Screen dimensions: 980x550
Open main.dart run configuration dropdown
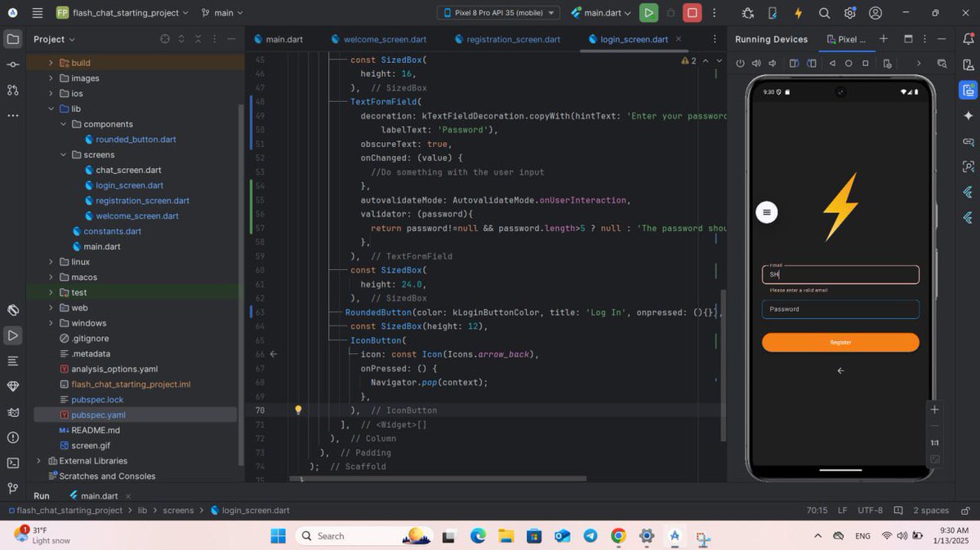click(601, 13)
